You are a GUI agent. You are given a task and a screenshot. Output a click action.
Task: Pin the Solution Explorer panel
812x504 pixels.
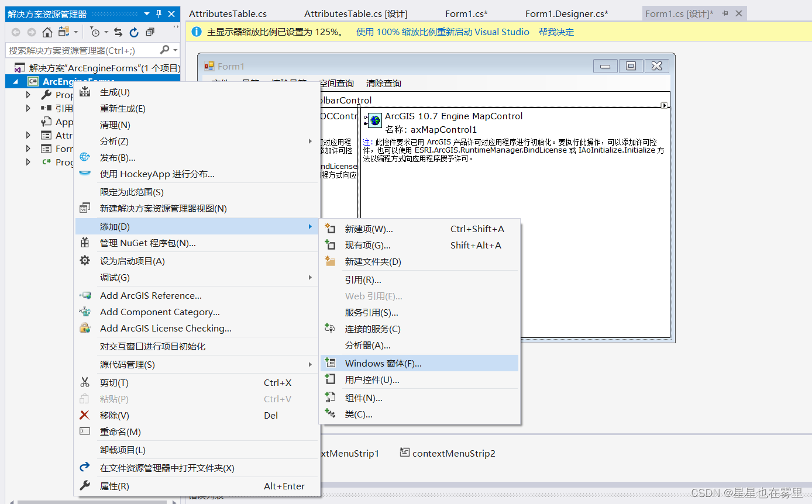pyautogui.click(x=160, y=14)
